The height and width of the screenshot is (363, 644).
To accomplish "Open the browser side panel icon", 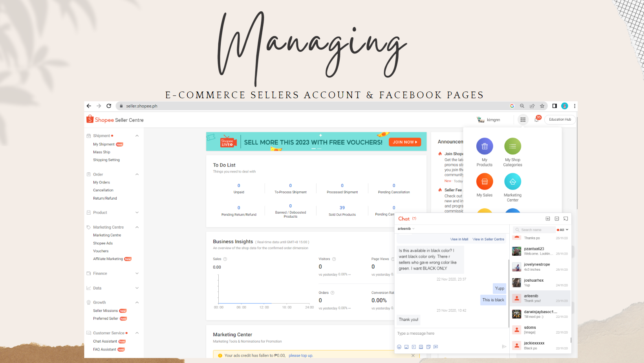I will click(554, 106).
